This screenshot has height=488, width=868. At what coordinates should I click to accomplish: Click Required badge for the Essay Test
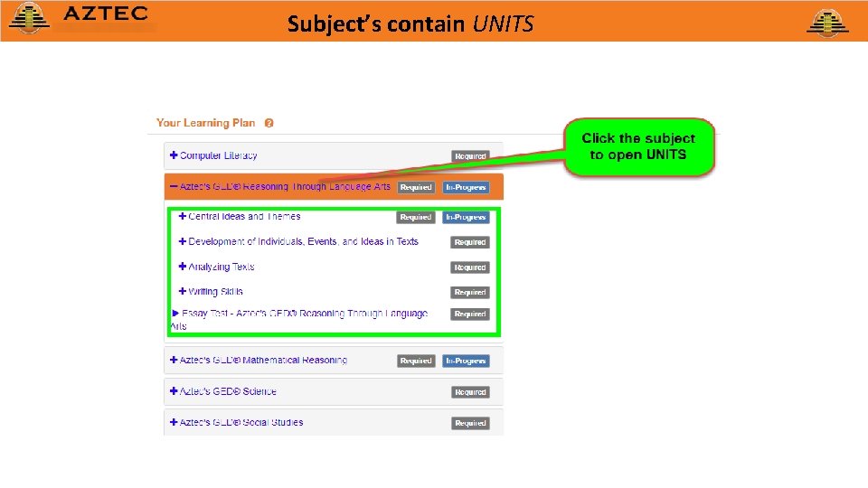pyautogui.click(x=470, y=314)
